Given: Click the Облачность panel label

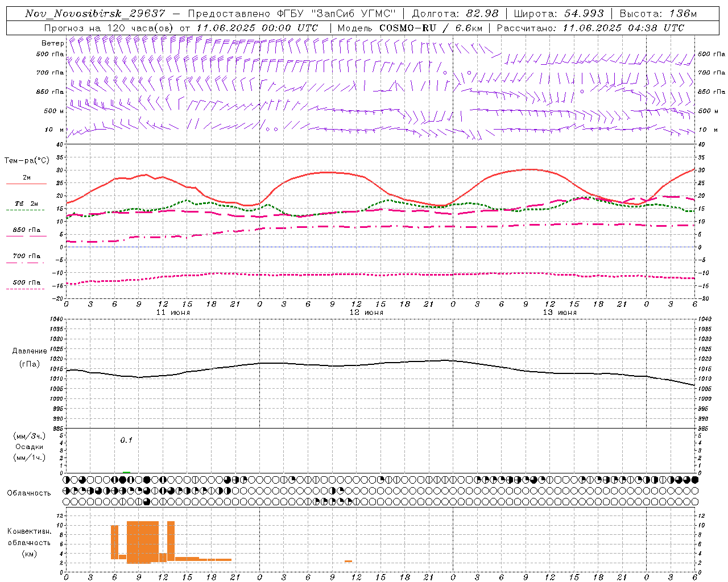Looking at the screenshot, I should pos(29,493).
